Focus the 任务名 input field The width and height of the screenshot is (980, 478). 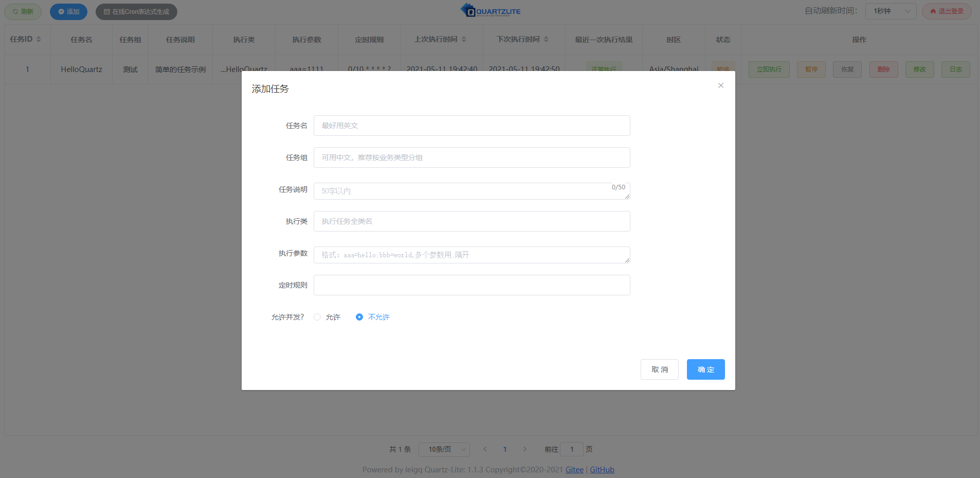coord(471,126)
